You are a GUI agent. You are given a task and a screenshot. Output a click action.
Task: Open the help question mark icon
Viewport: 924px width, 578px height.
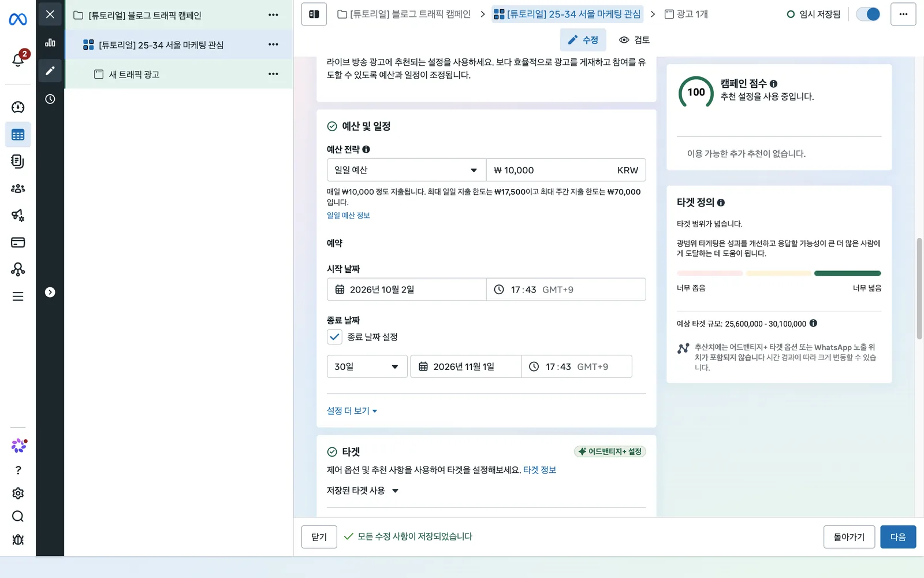point(18,470)
